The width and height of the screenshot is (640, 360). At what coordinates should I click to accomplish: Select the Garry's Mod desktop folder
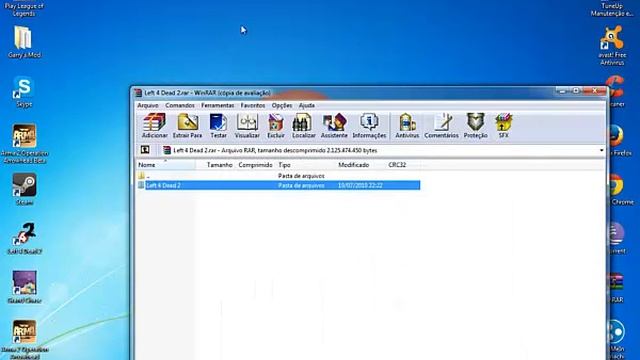24,42
